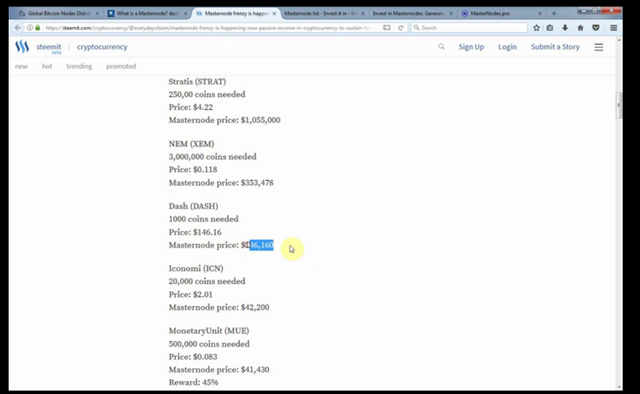Select the promoted sort option
This screenshot has width=640, height=394.
(121, 66)
